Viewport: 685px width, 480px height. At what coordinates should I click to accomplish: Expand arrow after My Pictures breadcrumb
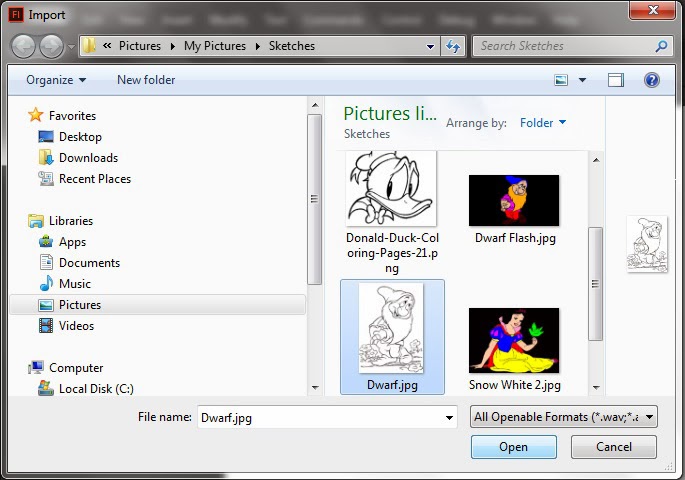(258, 46)
